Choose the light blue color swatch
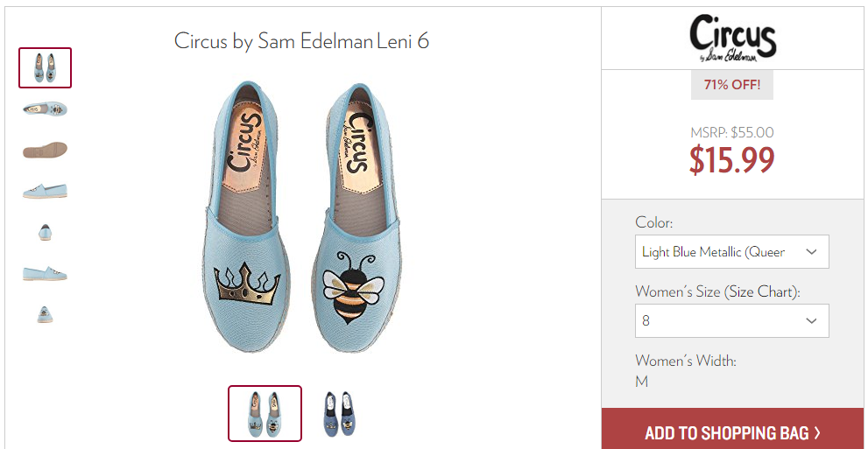The image size is (868, 449). click(x=265, y=414)
